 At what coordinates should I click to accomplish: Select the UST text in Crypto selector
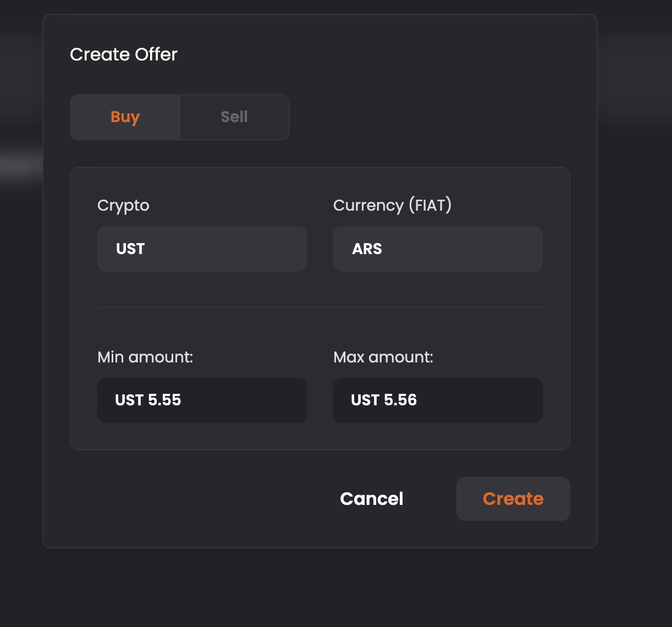[130, 249]
